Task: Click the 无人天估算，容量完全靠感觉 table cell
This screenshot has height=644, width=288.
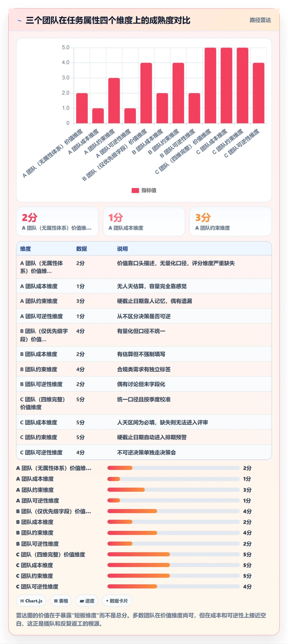Action: 152,286
